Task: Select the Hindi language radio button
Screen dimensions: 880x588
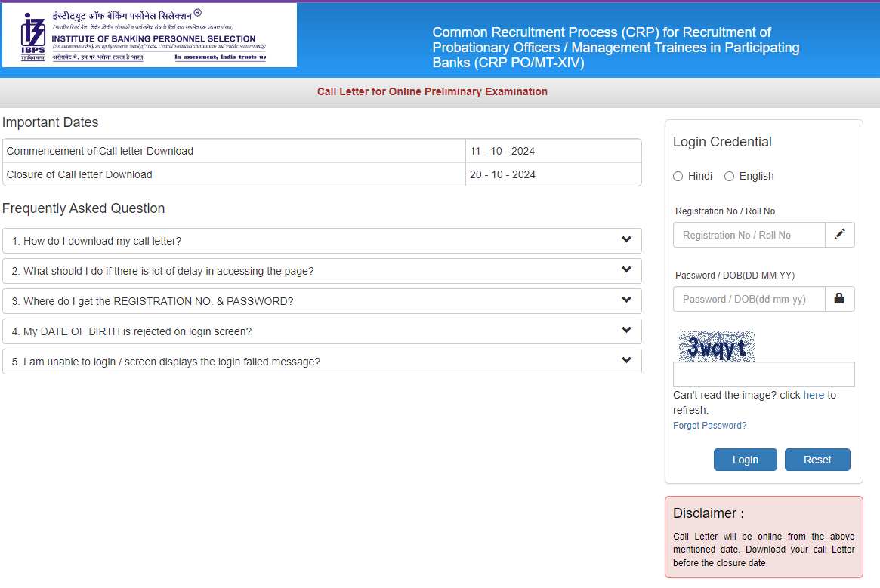Action: [x=678, y=176]
